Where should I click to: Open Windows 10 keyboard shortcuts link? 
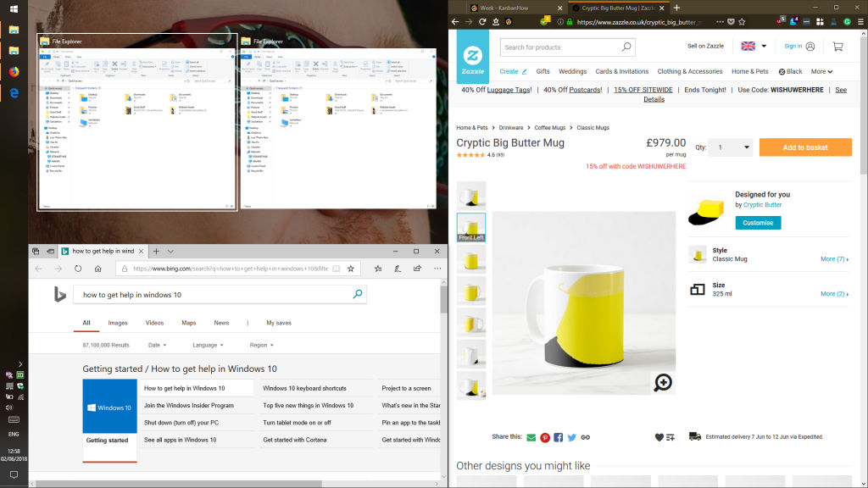click(304, 388)
